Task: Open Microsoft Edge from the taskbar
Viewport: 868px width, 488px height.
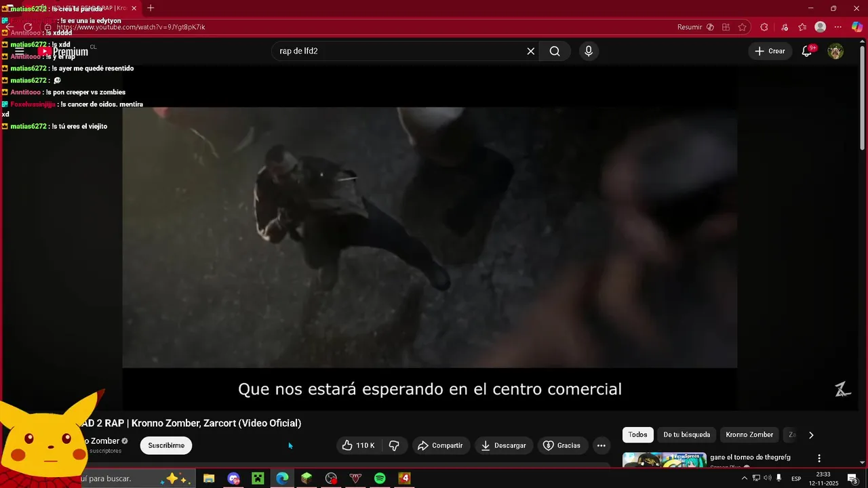Action: tap(282, 479)
